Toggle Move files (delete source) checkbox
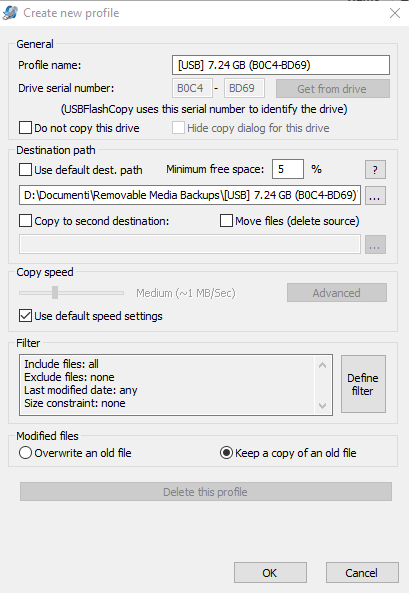The width and height of the screenshot is (409, 593). point(226,220)
